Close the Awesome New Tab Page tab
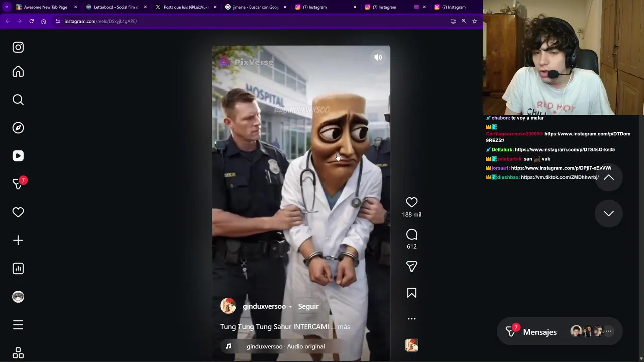The image size is (644, 362). [75, 7]
